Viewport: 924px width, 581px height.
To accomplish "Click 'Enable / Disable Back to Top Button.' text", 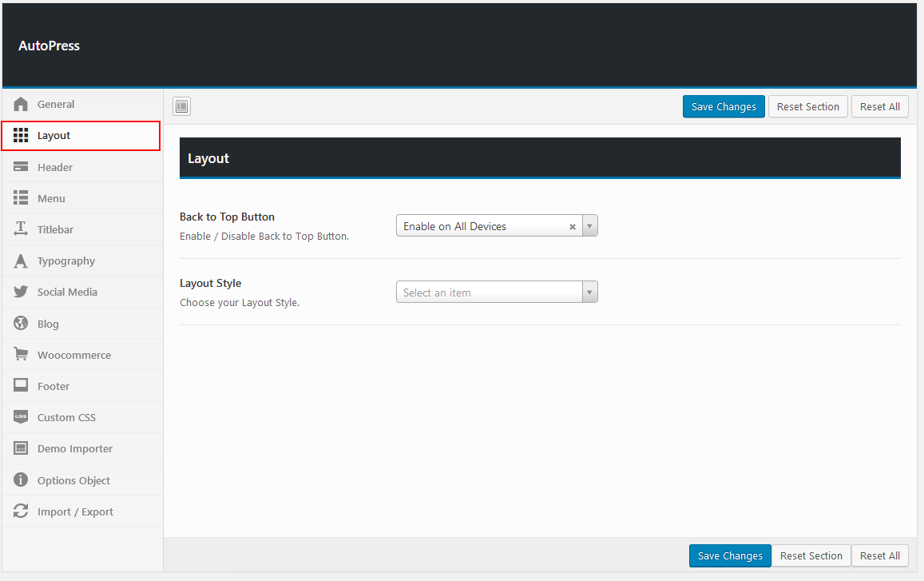I will pyautogui.click(x=264, y=236).
